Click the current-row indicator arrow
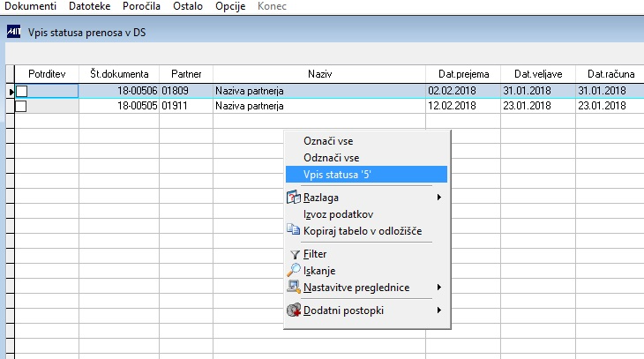This screenshot has height=359, width=644. point(11,91)
